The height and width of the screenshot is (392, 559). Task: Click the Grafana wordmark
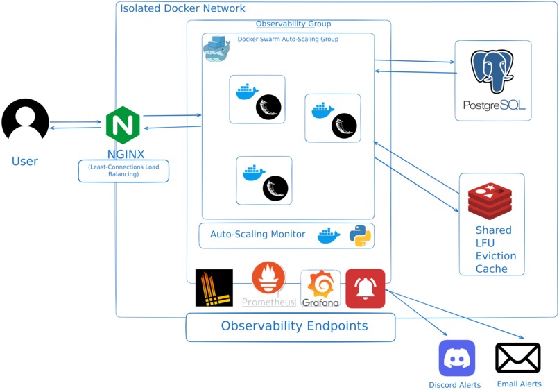tap(320, 302)
